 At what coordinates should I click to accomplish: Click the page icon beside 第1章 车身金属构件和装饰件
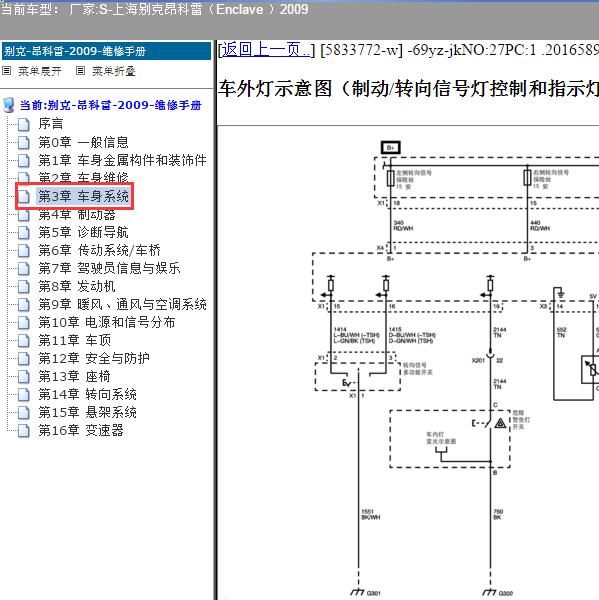[24, 160]
